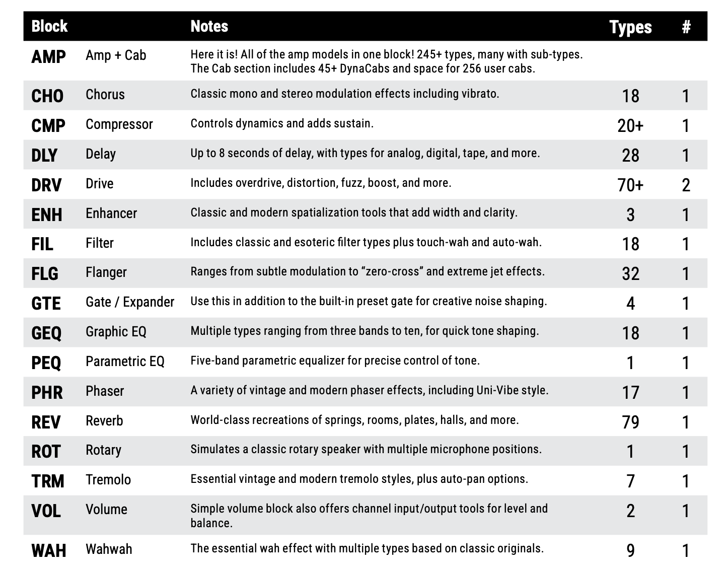Click the GEQ block abbreviation
The width and height of the screenshot is (728, 572).
(46, 333)
